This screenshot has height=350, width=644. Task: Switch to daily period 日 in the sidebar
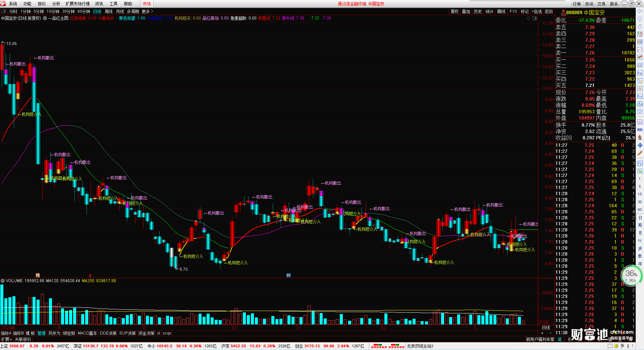tap(640, 218)
